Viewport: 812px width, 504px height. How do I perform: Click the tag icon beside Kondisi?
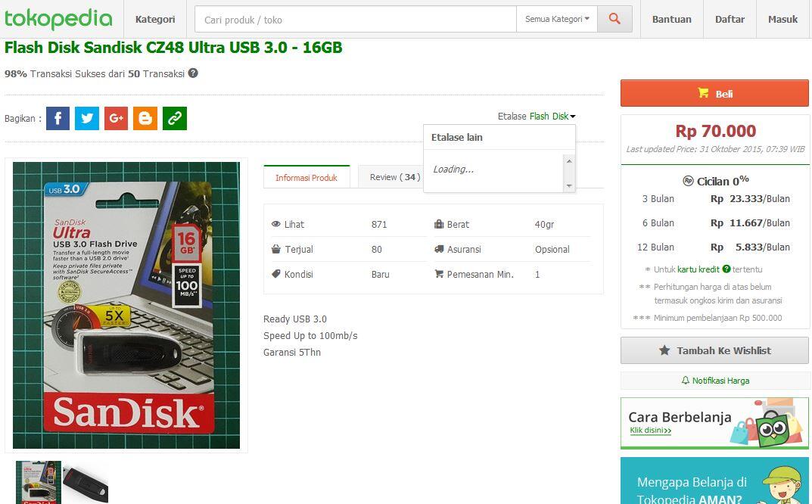tap(276, 274)
